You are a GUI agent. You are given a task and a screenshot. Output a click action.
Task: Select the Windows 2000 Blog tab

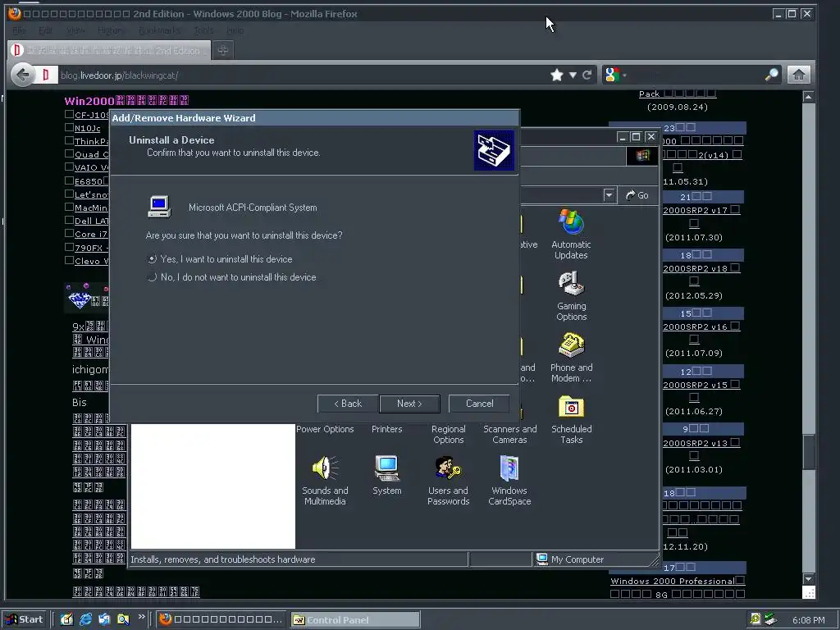[x=109, y=50]
